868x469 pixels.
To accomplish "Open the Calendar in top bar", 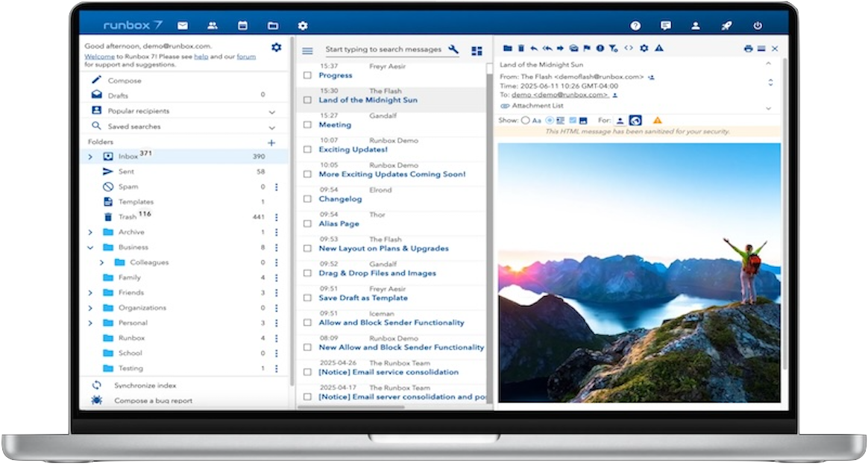I will 242,25.
